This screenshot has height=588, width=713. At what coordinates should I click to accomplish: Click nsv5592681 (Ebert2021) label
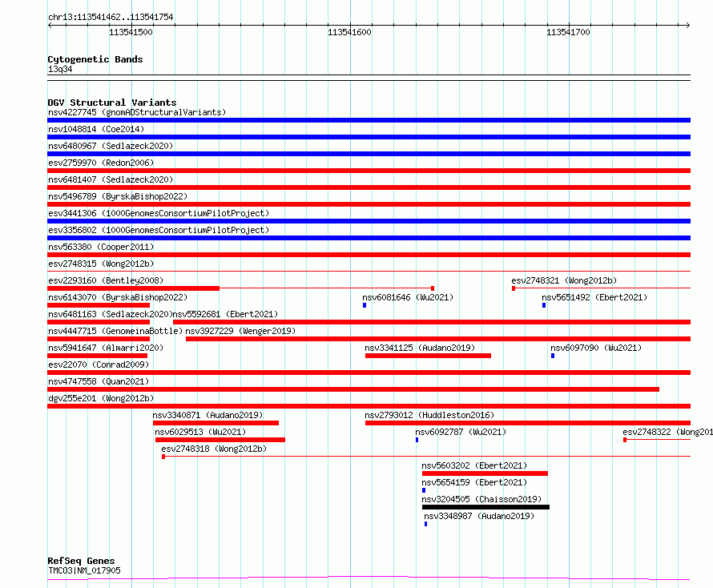pyautogui.click(x=226, y=314)
